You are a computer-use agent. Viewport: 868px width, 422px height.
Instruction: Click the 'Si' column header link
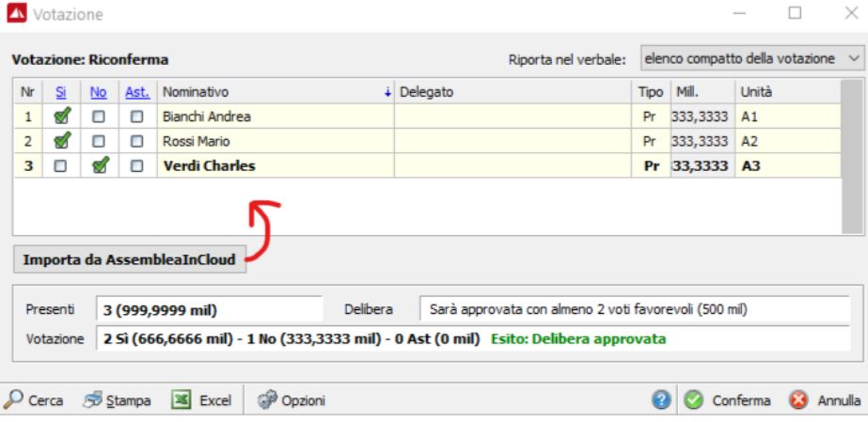(x=61, y=92)
